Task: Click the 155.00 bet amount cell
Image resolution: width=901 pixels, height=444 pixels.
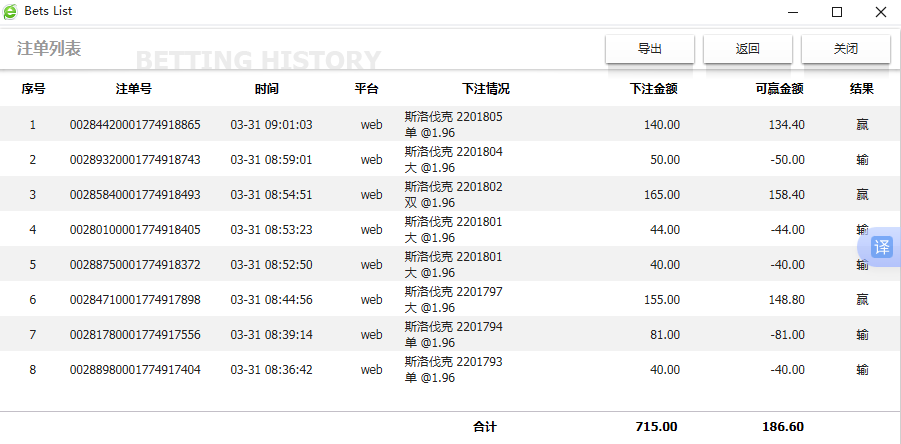Action: click(x=661, y=300)
